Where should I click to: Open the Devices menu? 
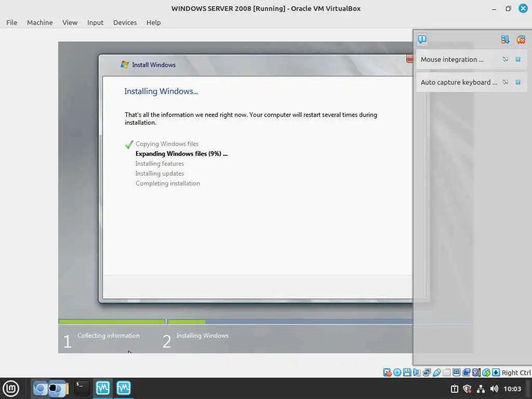click(125, 22)
